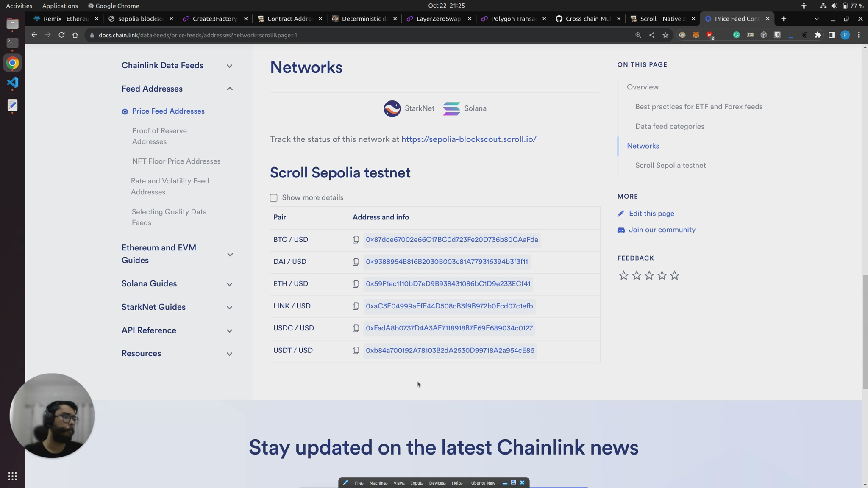Screen dimensions: 868x488
Task: Expand the Resources section
Action: 229,354
